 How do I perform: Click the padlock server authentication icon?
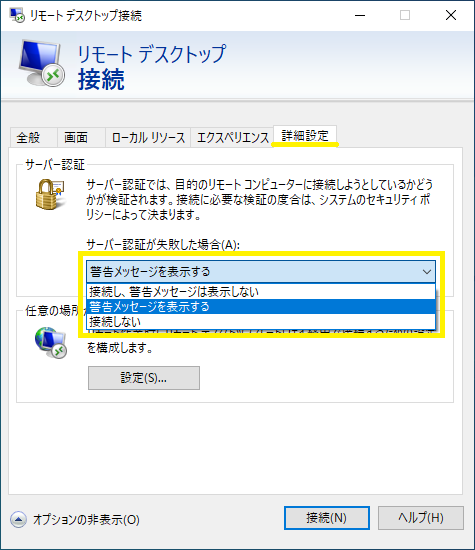50,194
